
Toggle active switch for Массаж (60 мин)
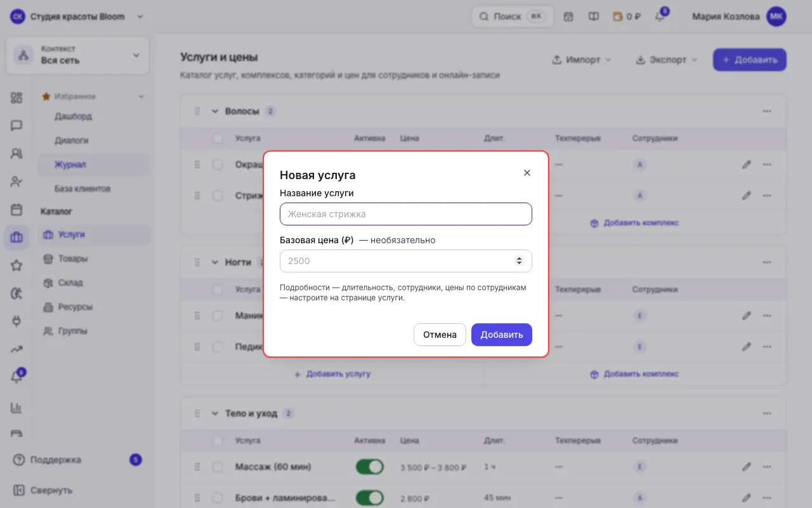click(370, 467)
